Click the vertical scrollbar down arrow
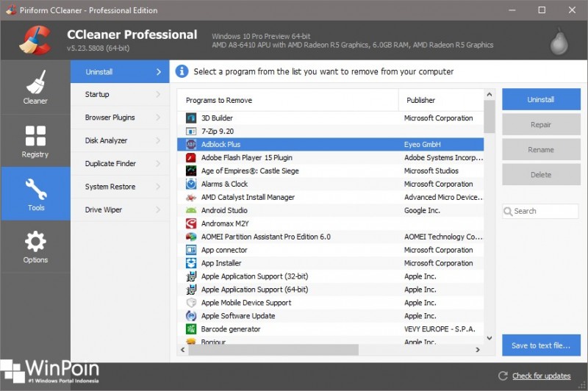This screenshot has width=588, height=391. 490,338
